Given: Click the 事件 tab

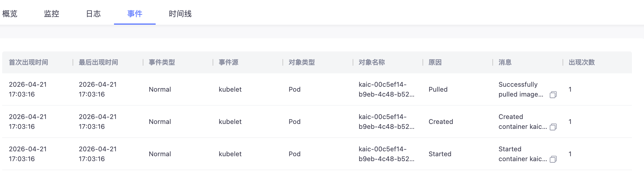Looking at the screenshot, I should [135, 14].
